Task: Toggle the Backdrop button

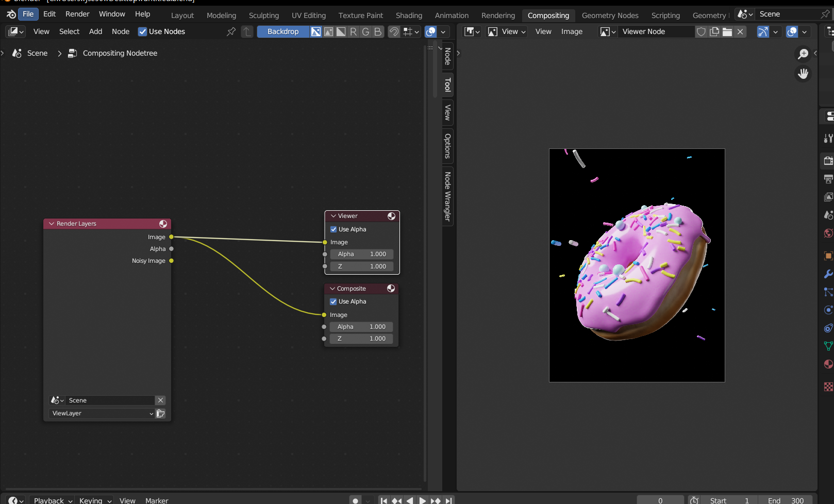Action: [x=283, y=31]
